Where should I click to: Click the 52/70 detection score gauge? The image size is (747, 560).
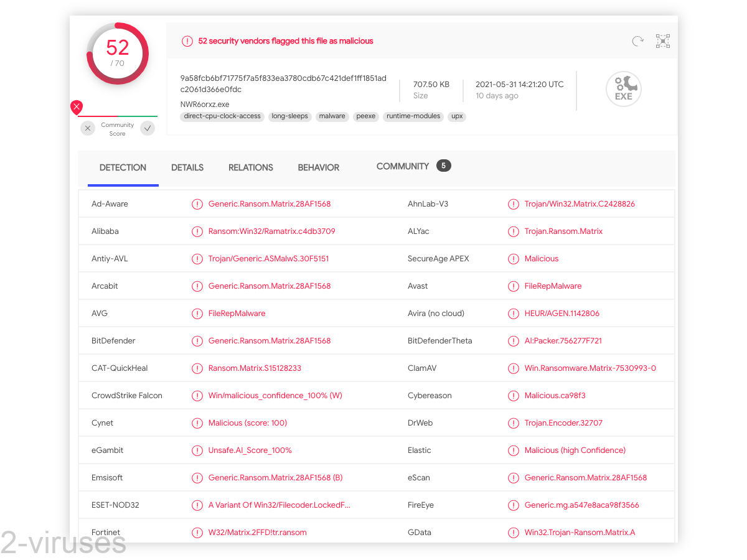point(118,54)
